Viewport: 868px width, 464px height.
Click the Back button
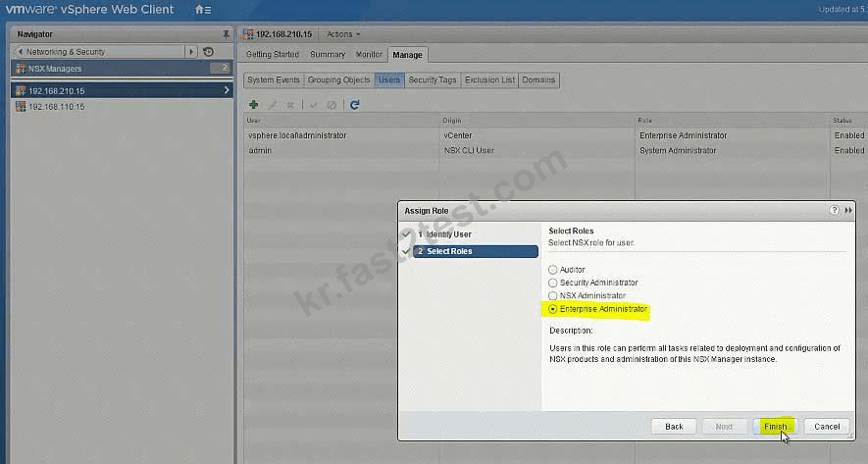coord(674,427)
